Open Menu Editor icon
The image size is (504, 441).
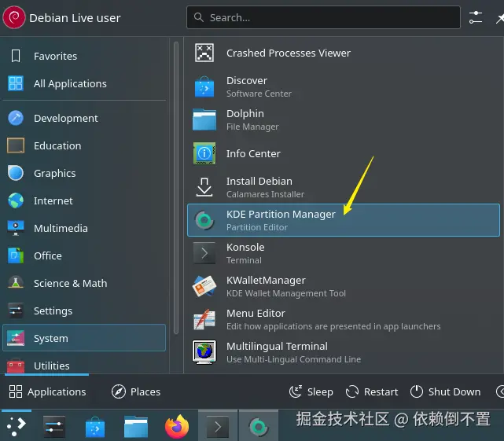click(204, 319)
